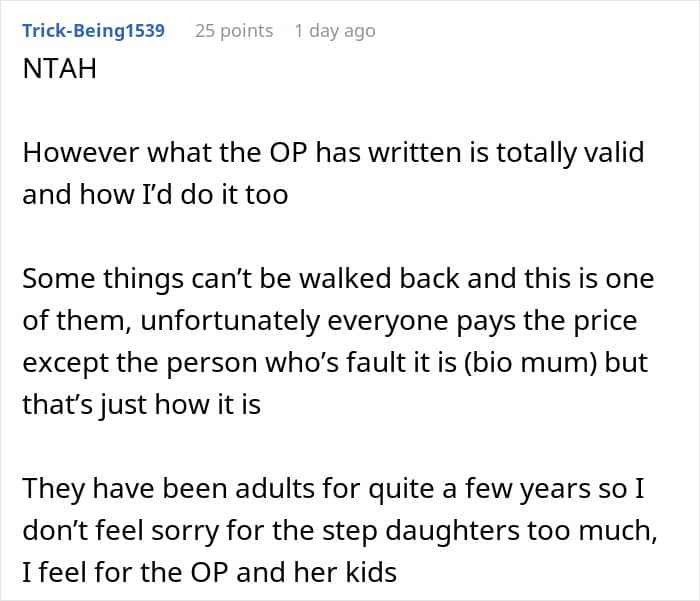
Task: Open the Trick-Being1539 user profile link
Action: click(x=93, y=31)
